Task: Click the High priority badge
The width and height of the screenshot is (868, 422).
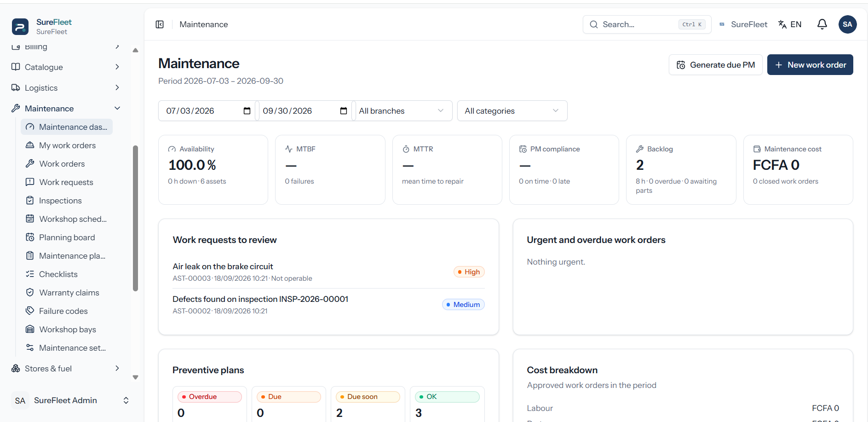Action: click(469, 272)
